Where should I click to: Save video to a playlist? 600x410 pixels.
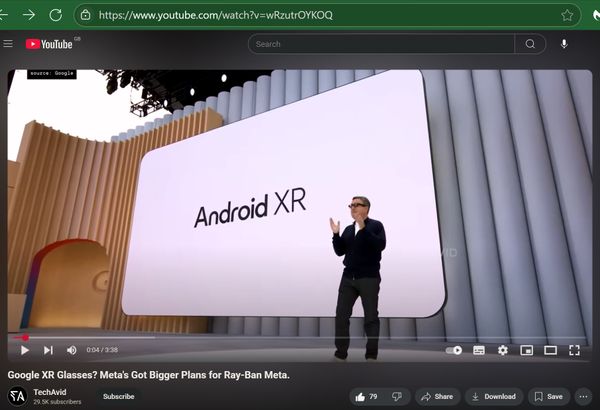point(549,397)
